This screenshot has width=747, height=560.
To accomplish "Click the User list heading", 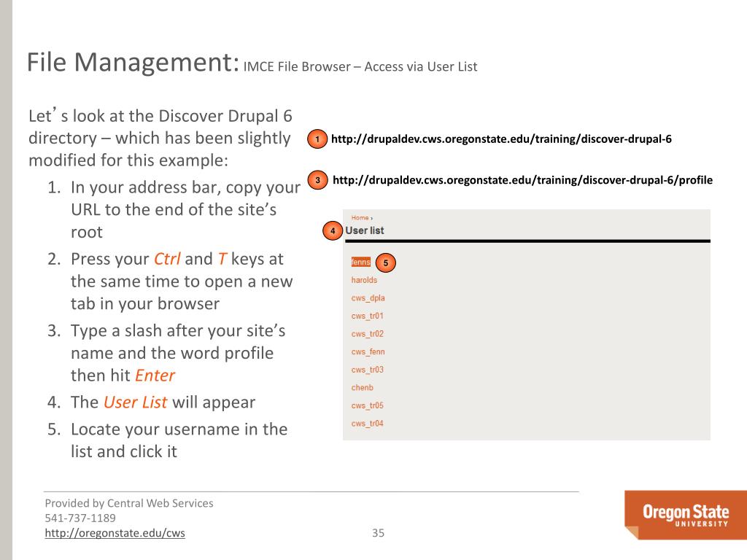I will [x=365, y=230].
